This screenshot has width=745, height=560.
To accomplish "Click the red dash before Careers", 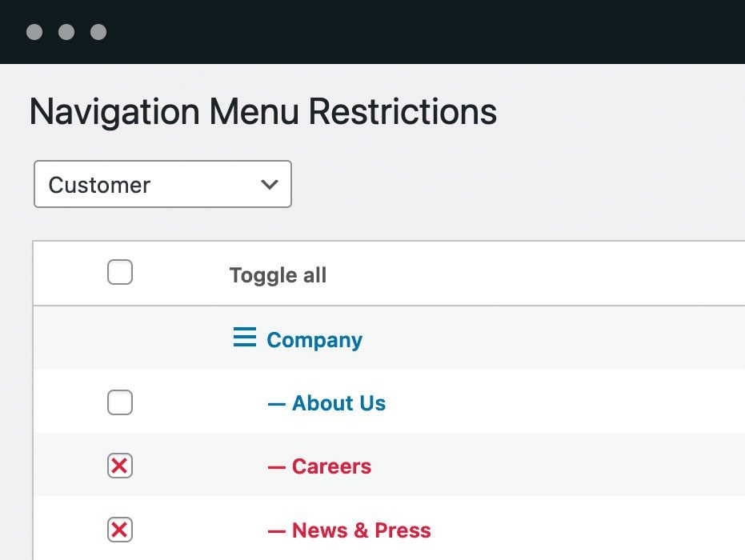I will pos(276,467).
